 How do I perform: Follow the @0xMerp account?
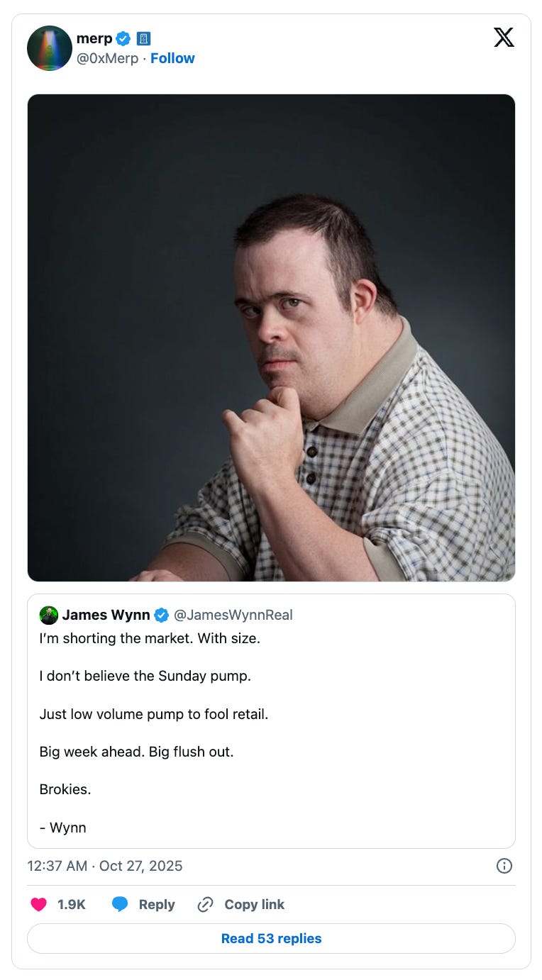pyautogui.click(x=172, y=58)
